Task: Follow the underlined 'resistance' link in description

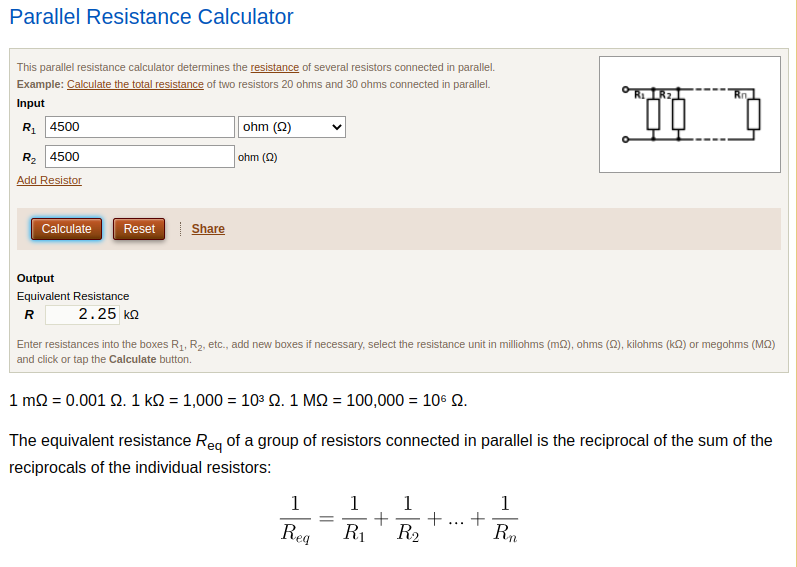Action: pos(274,67)
